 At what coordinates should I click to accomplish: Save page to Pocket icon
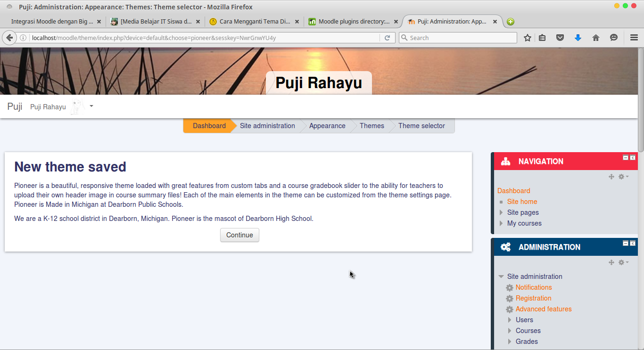(x=560, y=38)
